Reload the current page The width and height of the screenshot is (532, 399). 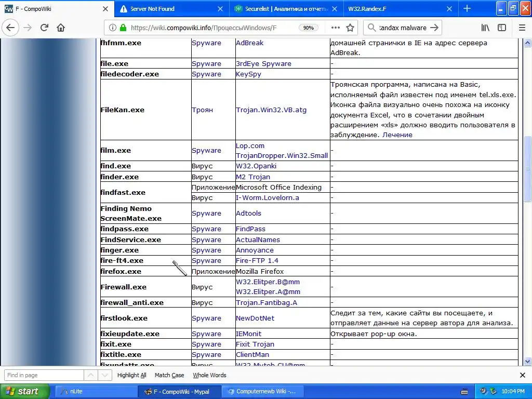point(44,28)
